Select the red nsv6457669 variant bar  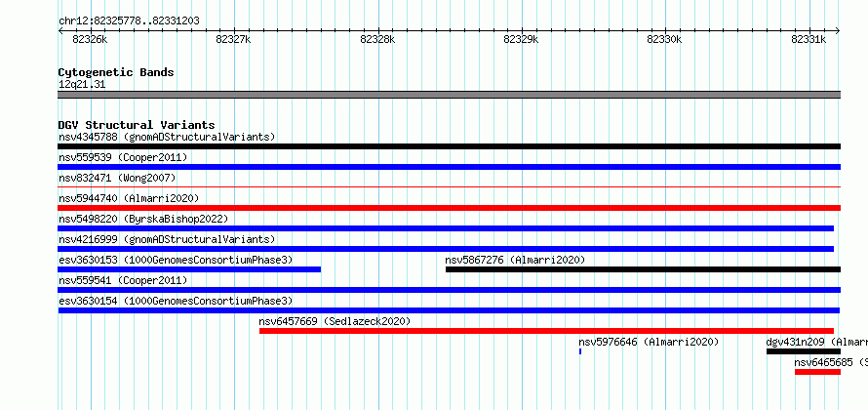click(x=546, y=331)
